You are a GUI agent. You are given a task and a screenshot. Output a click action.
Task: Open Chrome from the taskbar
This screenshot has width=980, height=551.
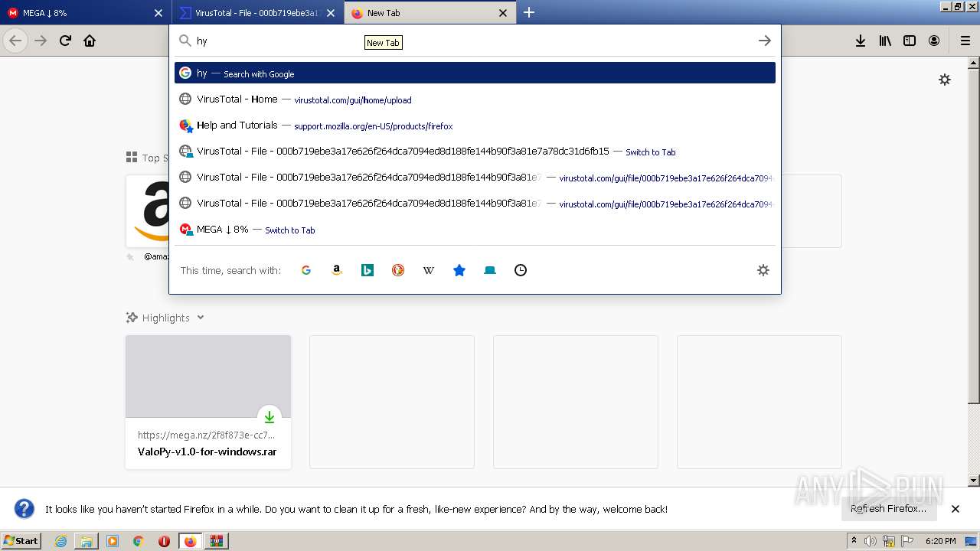tap(139, 541)
